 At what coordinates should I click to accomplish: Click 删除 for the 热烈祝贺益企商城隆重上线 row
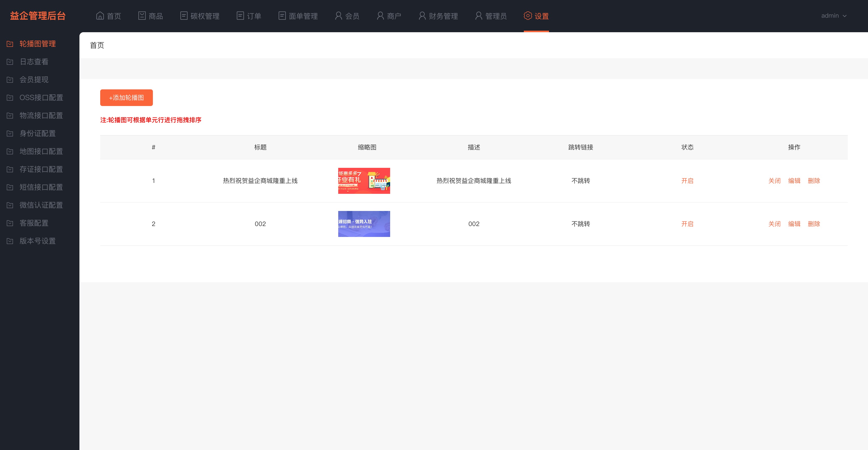[x=814, y=181]
